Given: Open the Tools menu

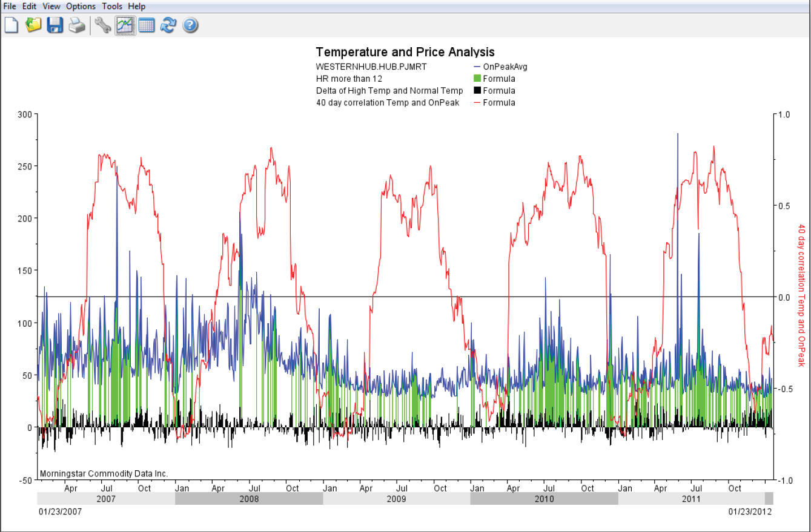Looking at the screenshot, I should pyautogui.click(x=112, y=6).
